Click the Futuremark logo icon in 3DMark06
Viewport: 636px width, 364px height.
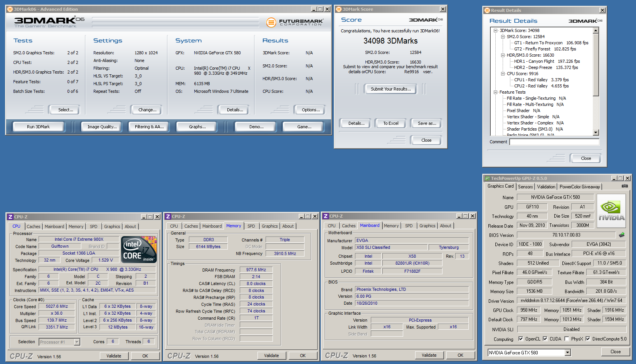(x=271, y=23)
